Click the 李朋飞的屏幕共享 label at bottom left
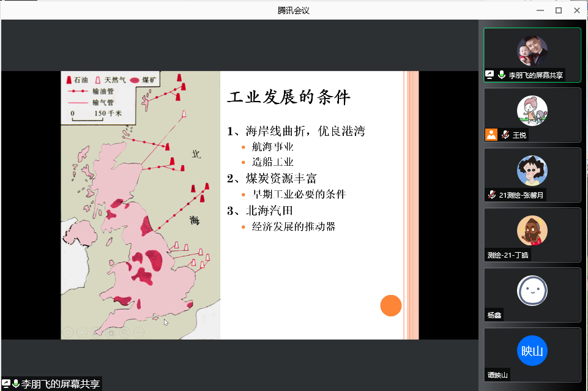Image resolution: width=588 pixels, height=391 pixels. point(60,384)
